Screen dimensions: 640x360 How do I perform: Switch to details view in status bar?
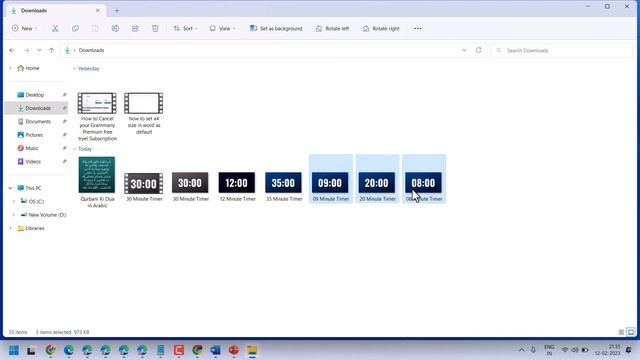(621, 332)
